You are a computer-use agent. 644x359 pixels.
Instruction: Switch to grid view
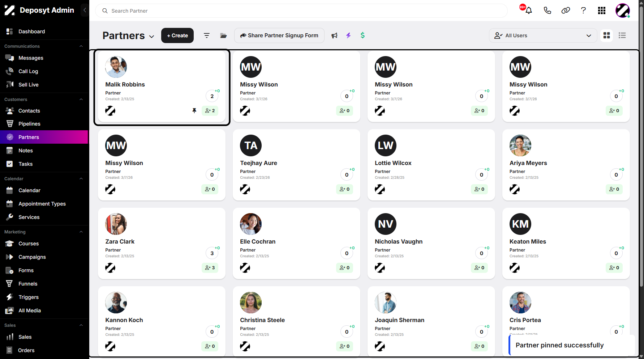pos(607,35)
